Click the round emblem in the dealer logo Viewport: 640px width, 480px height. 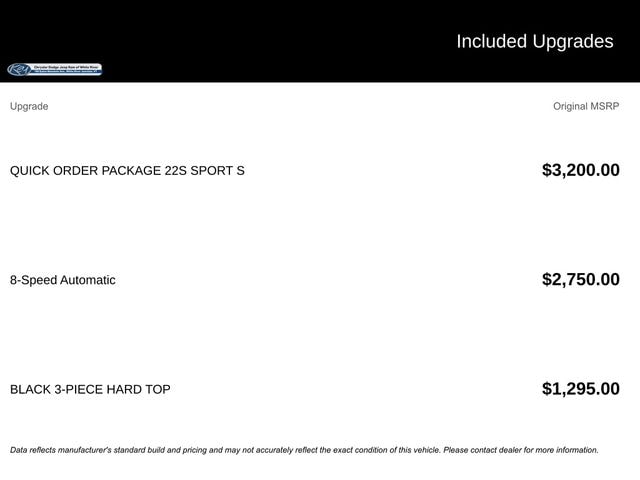tap(19, 69)
